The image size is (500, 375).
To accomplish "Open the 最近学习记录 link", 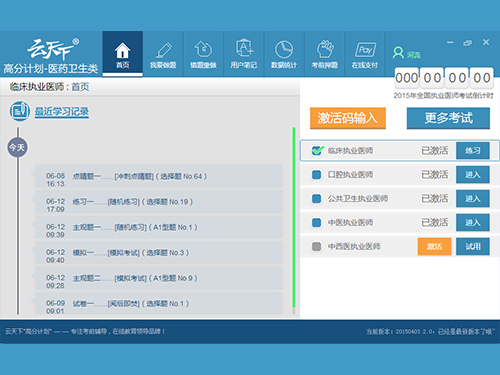I will pos(62,112).
